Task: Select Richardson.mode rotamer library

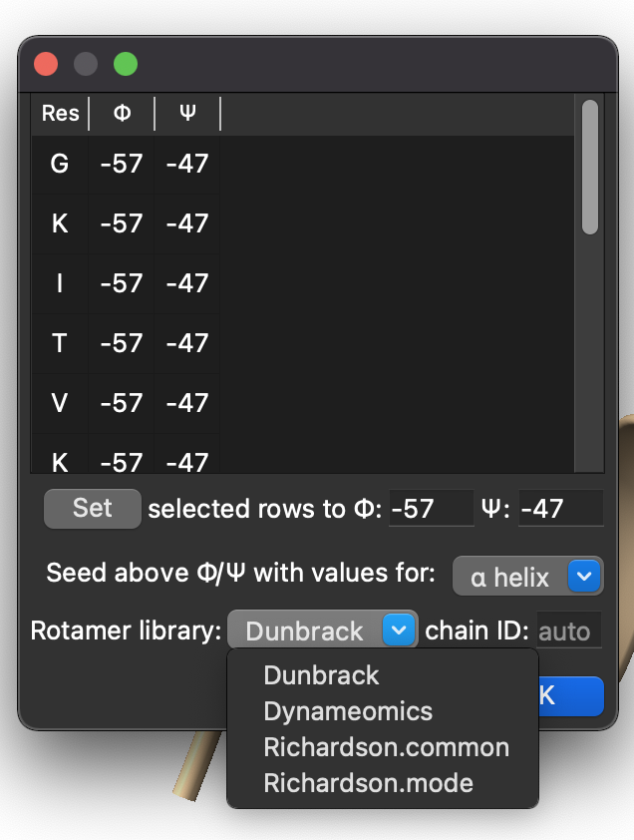Action: [x=368, y=783]
